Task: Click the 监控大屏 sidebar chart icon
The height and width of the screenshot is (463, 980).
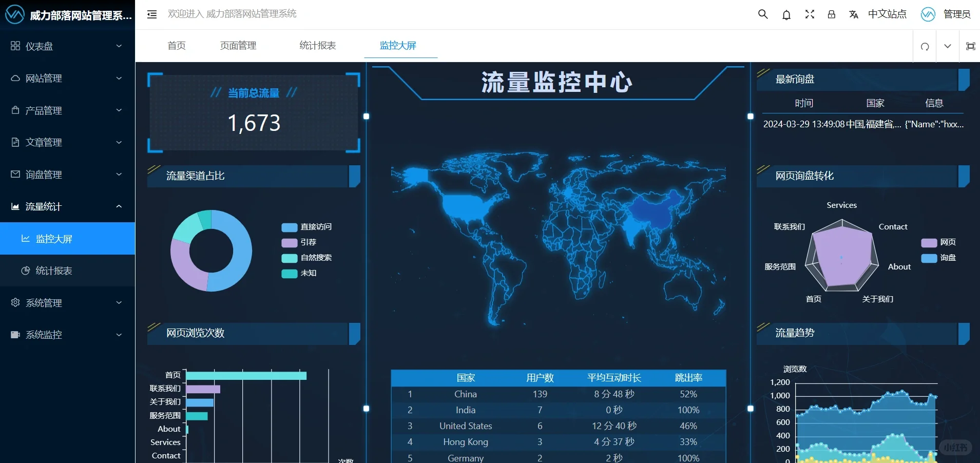Action: tap(26, 238)
